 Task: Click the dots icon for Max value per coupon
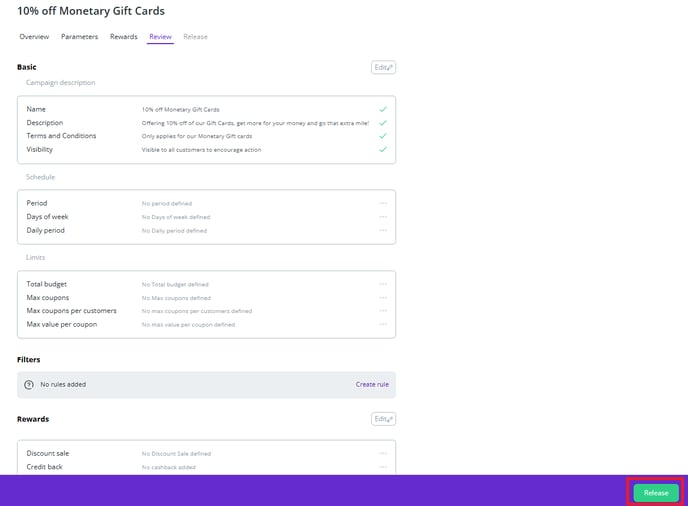click(383, 324)
